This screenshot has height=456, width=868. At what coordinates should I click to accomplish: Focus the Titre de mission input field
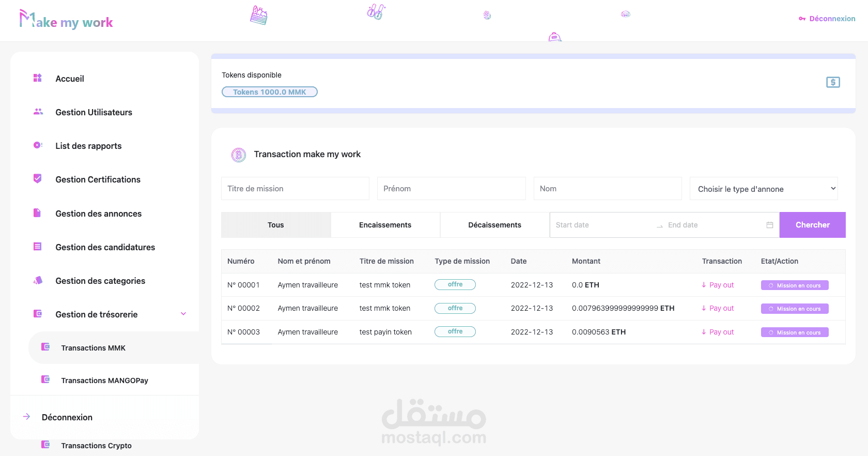(x=295, y=189)
